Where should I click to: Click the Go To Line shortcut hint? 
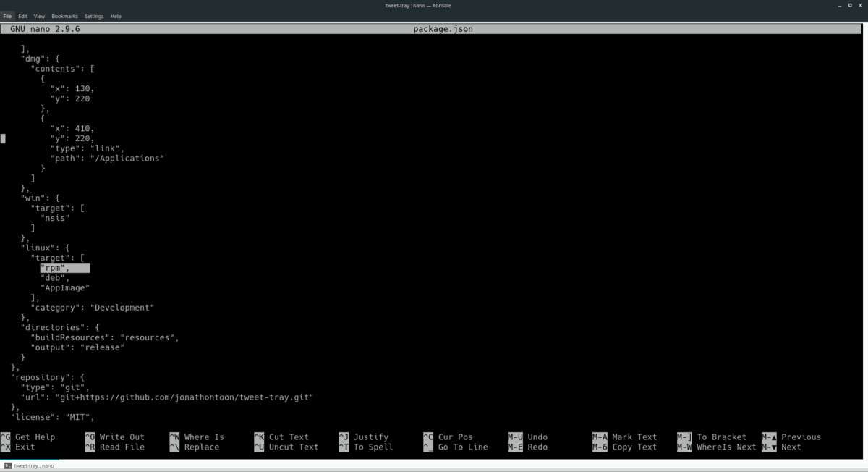(x=456, y=447)
